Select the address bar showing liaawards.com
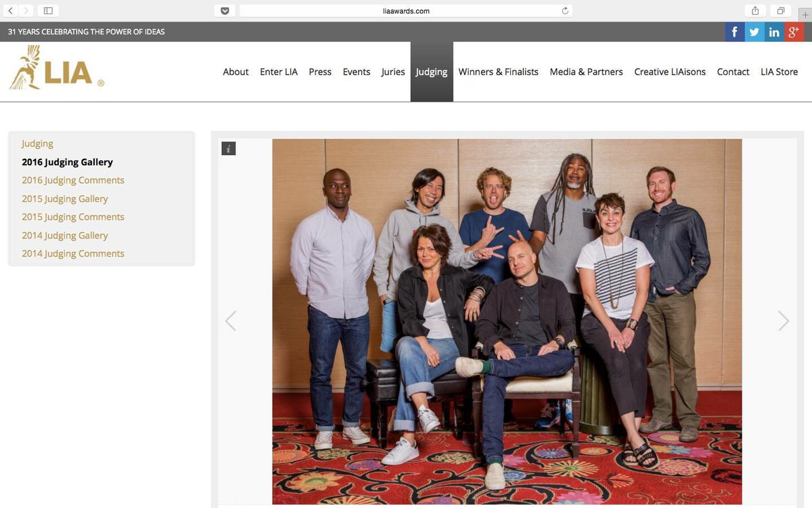The image size is (812, 508). click(406, 10)
